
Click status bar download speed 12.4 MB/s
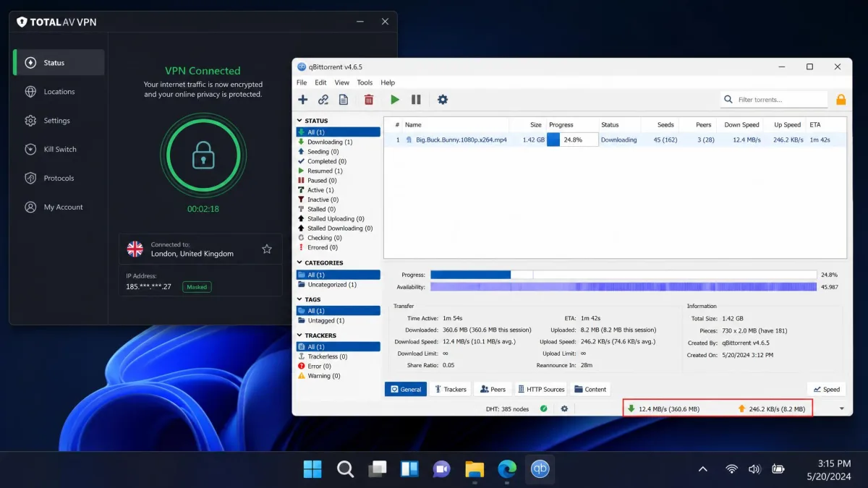663,409
